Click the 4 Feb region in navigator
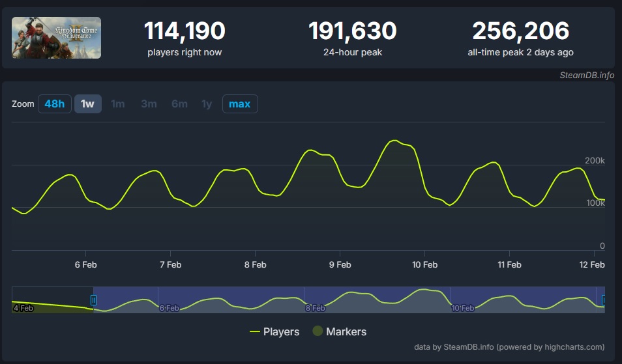Viewport: 622px width, 364px height. [x=23, y=308]
